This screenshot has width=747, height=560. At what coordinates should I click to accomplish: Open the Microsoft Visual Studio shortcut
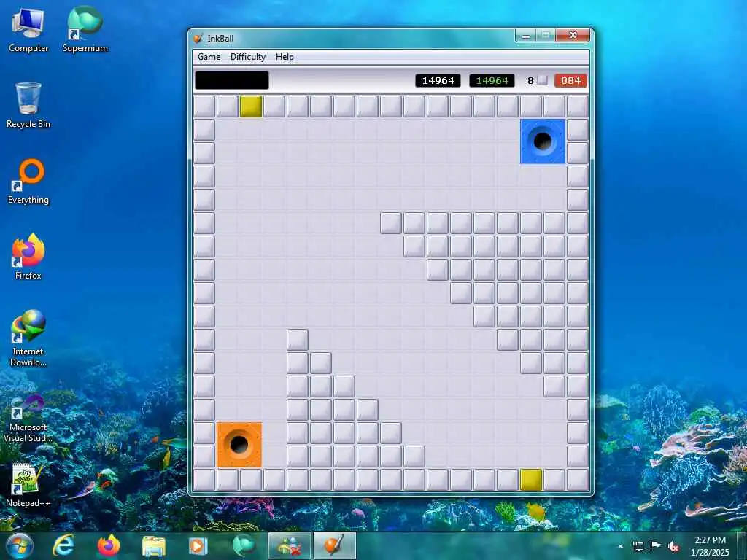(x=28, y=418)
